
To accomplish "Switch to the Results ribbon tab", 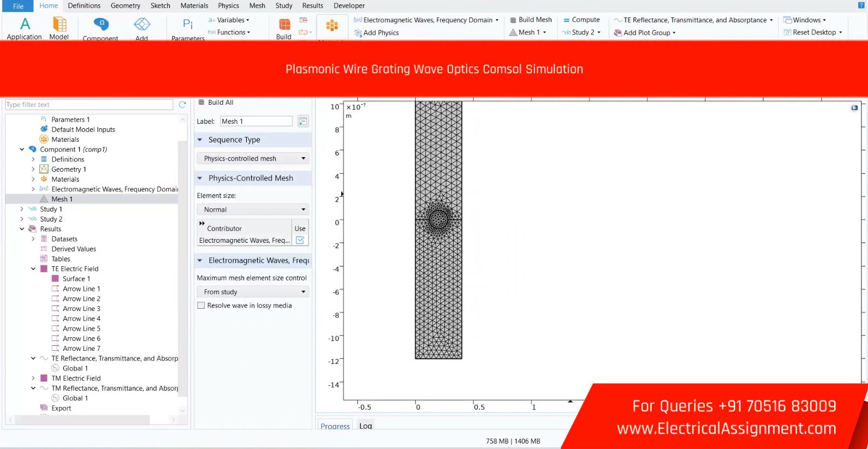I will (312, 5).
